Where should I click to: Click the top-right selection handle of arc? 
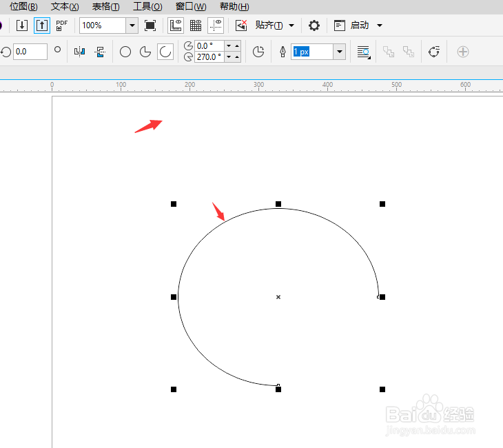click(x=382, y=204)
